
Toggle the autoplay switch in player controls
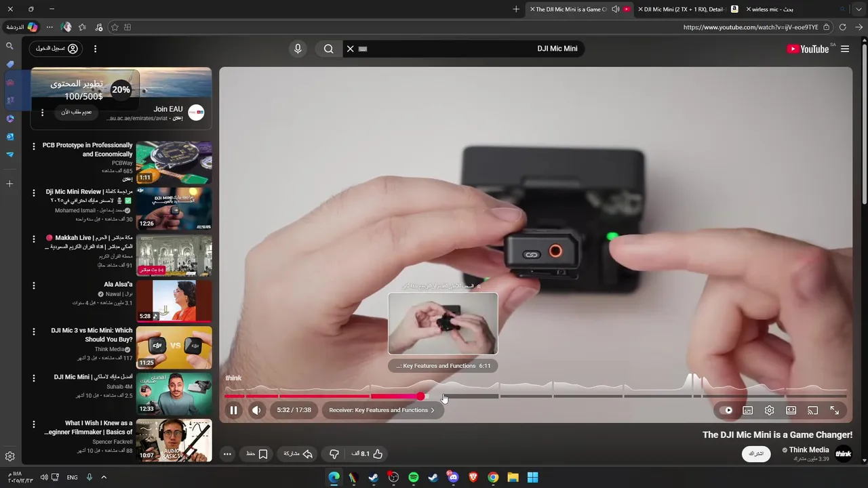727,410
